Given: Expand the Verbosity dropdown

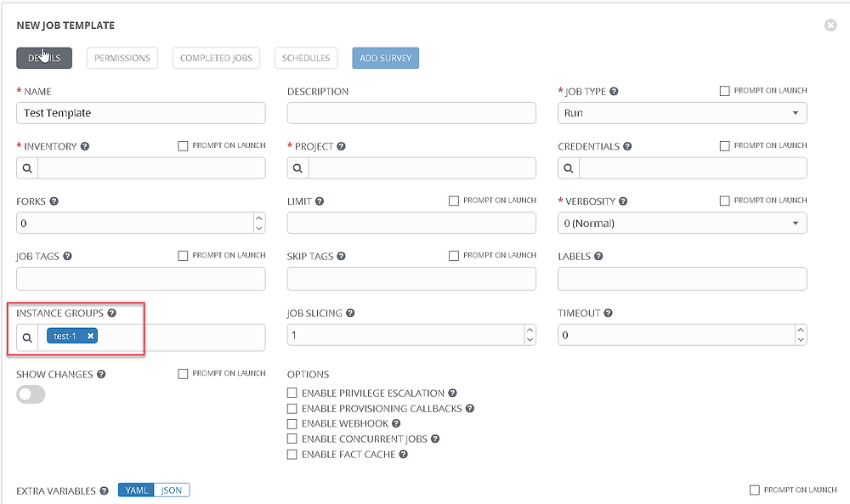Looking at the screenshot, I should click(x=682, y=223).
